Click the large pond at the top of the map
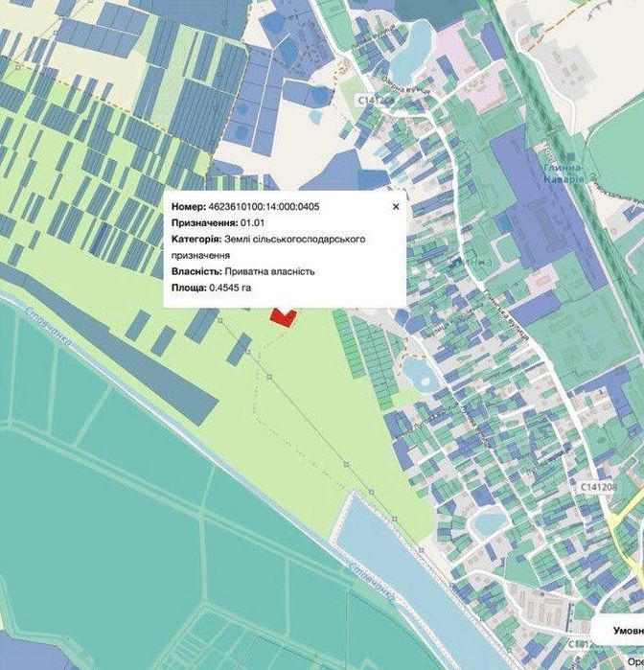 coord(409,53)
